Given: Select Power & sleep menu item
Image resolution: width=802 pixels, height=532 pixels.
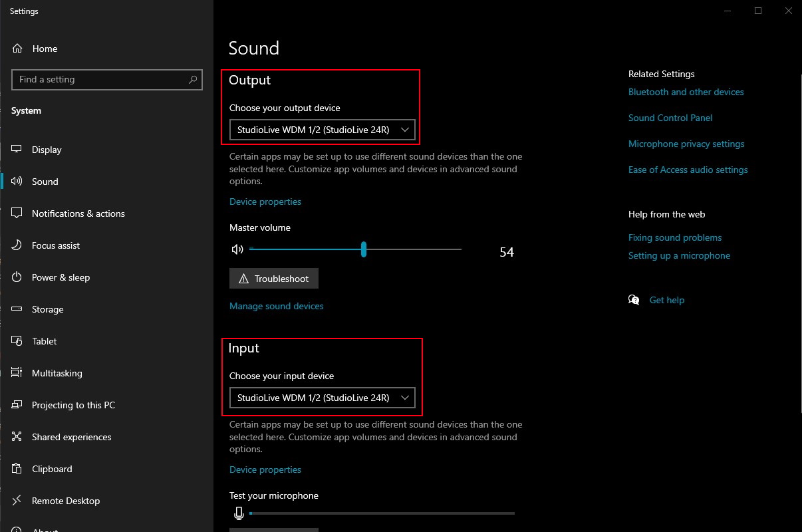Looking at the screenshot, I should coord(61,277).
